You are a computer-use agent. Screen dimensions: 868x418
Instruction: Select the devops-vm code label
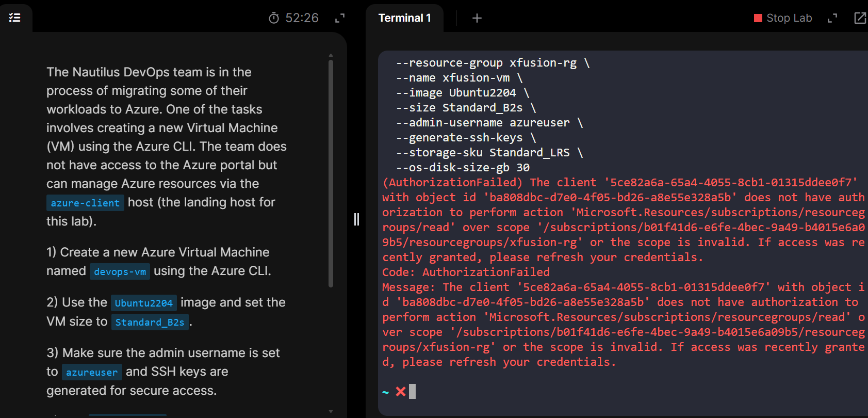(120, 271)
